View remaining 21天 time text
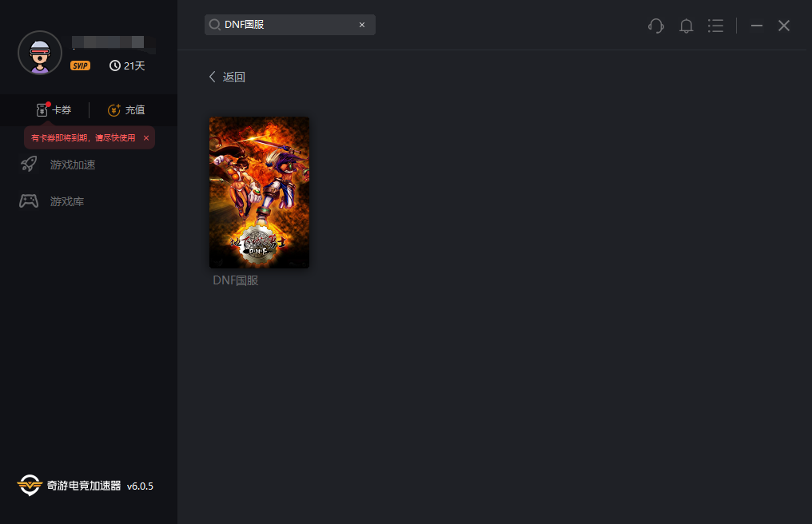Screen dimensions: 812x524 134,65
